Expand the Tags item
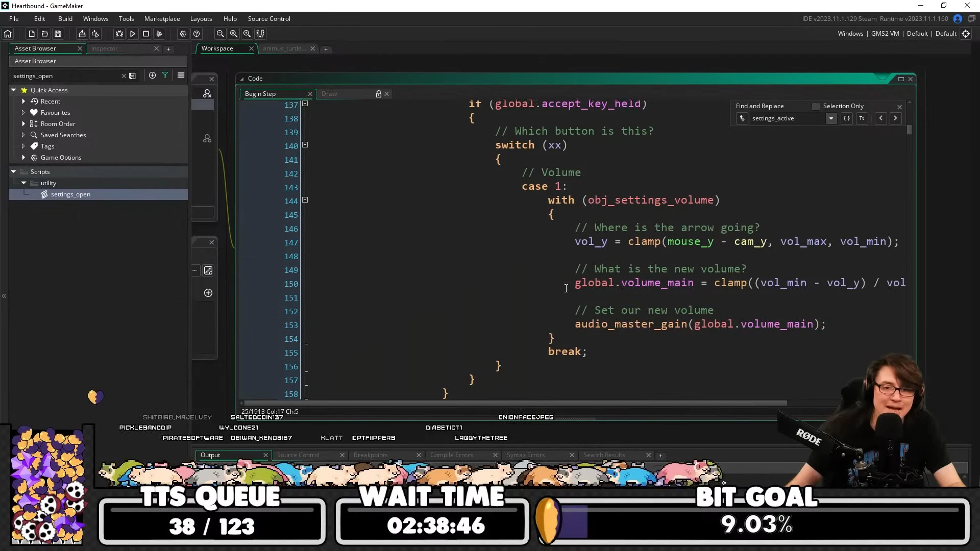 coord(23,146)
